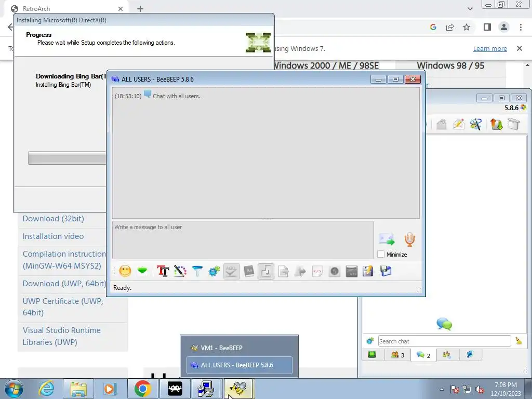This screenshot has width=532, height=399.
Task: Toggle the ABC spell checking button
Action: pyautogui.click(x=231, y=271)
